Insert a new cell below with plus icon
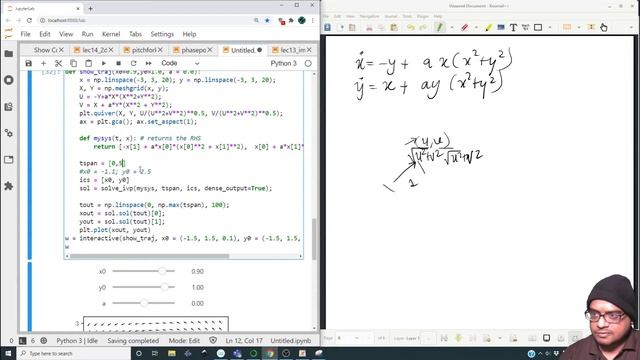The image size is (640, 360). tap(43, 63)
